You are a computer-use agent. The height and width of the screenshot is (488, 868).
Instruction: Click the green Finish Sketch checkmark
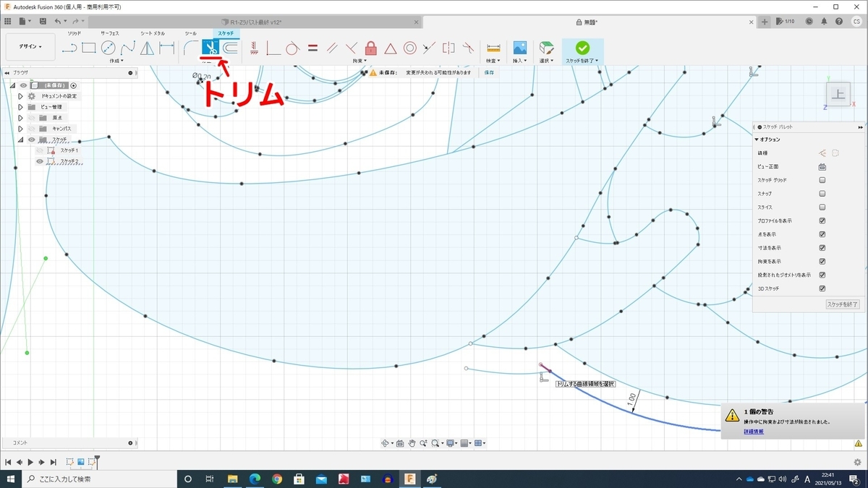pos(582,48)
